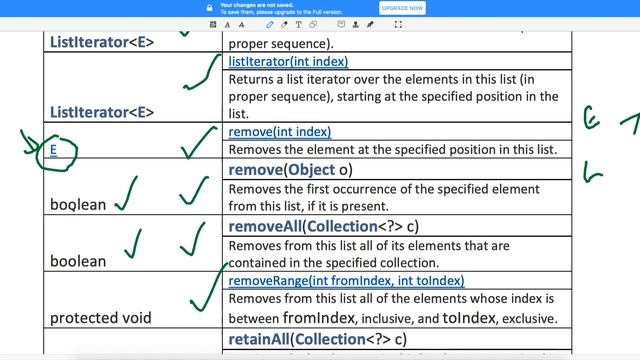Select the strikethrough text tool icon

coord(242,25)
